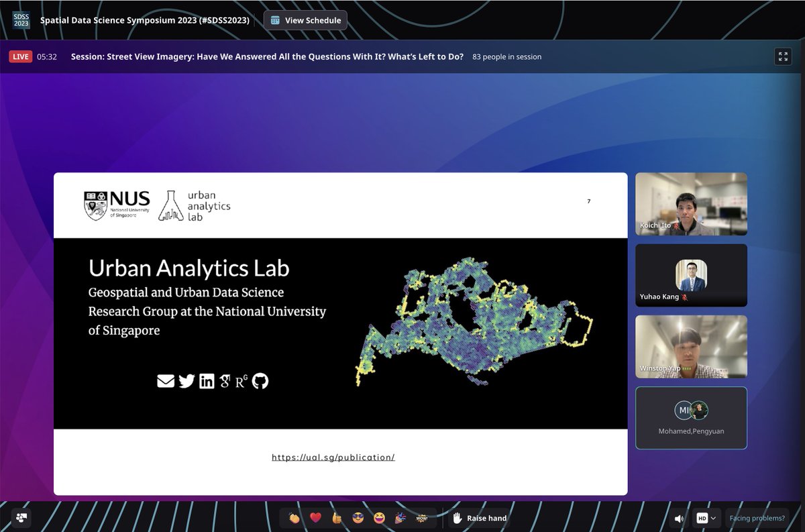
Task: Send the clapping hands reaction
Action: coord(294,518)
